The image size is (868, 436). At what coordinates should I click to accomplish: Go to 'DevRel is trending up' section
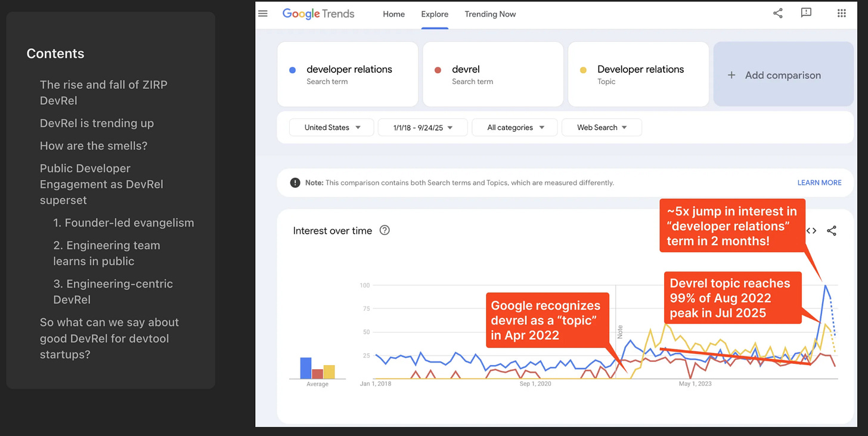pos(97,123)
